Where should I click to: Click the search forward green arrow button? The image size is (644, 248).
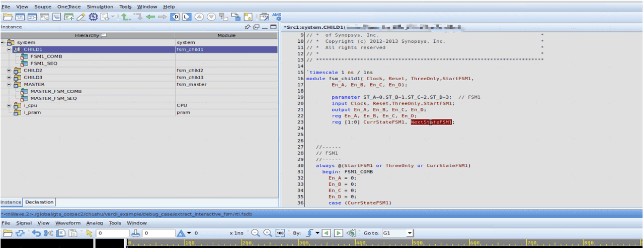(x=339, y=233)
